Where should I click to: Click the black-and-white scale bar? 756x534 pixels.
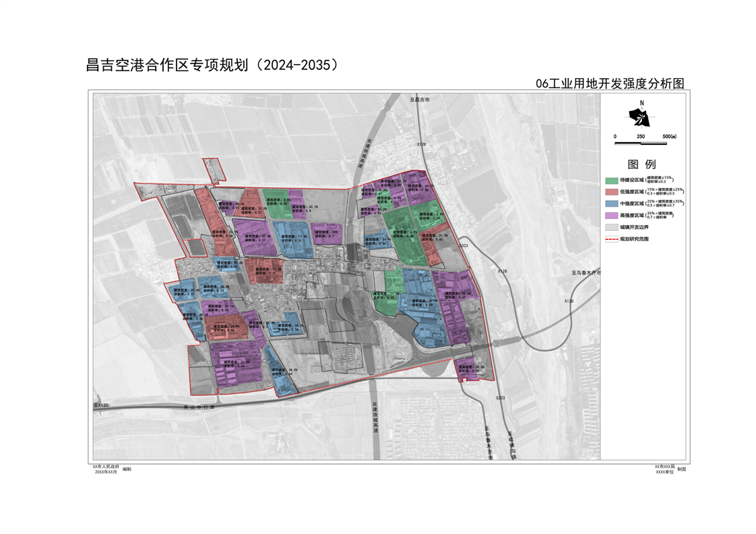(x=641, y=143)
